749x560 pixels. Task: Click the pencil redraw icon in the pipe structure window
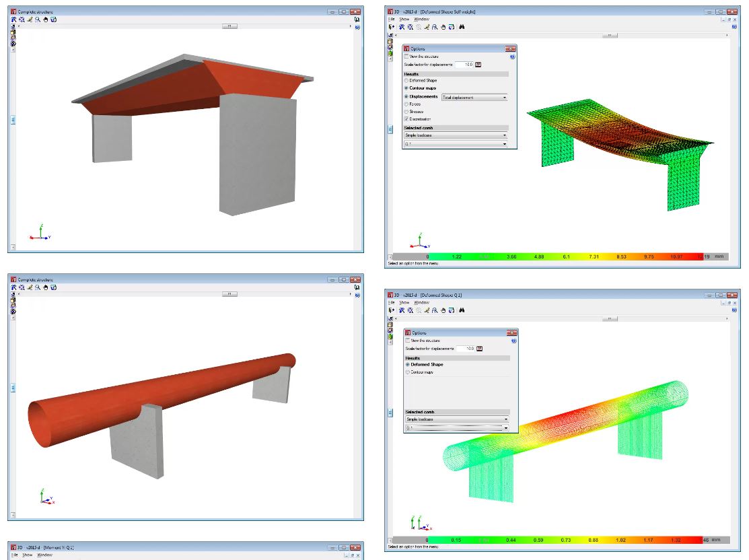30,287
